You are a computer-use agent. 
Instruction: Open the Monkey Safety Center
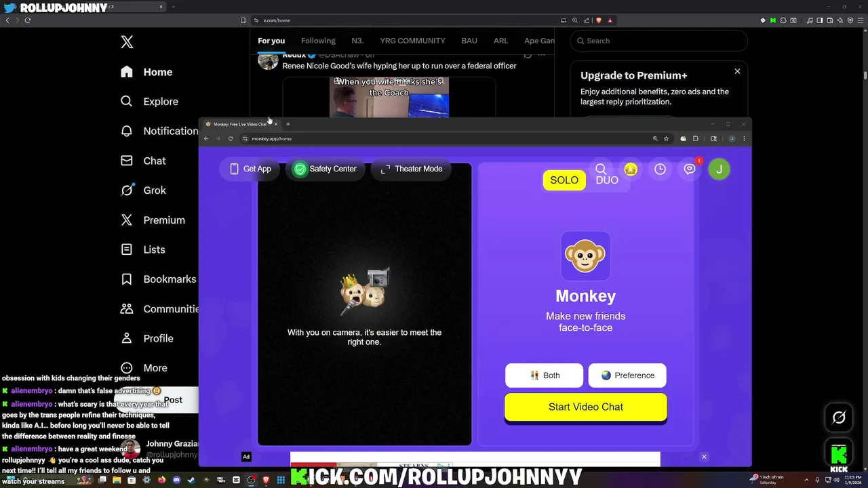(325, 169)
